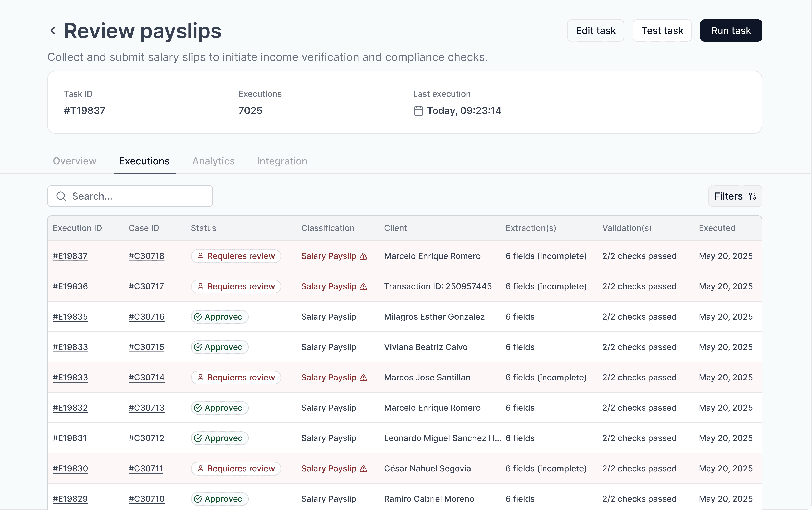
Task: Click the person icon in #E19836's review badge
Action: click(x=201, y=286)
